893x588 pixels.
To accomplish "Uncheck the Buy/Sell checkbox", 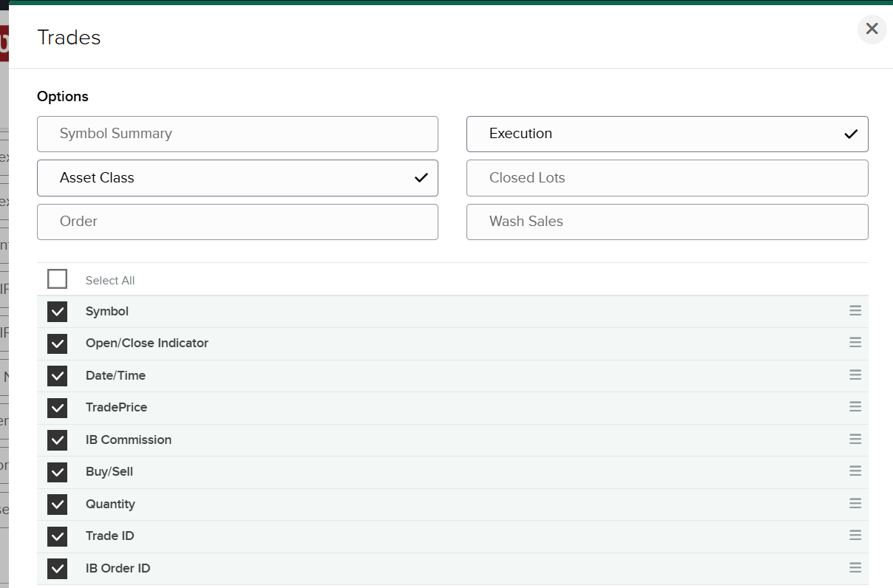I will pos(57,472).
